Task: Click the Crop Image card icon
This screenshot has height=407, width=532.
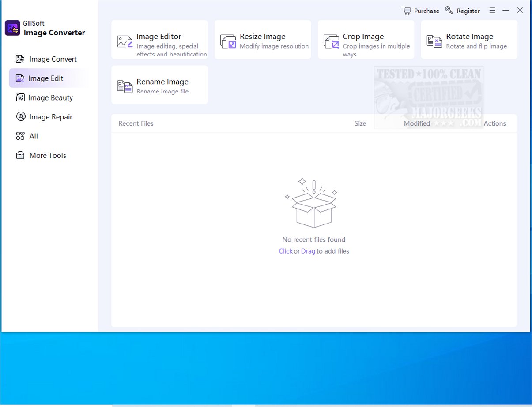Action: [332, 41]
